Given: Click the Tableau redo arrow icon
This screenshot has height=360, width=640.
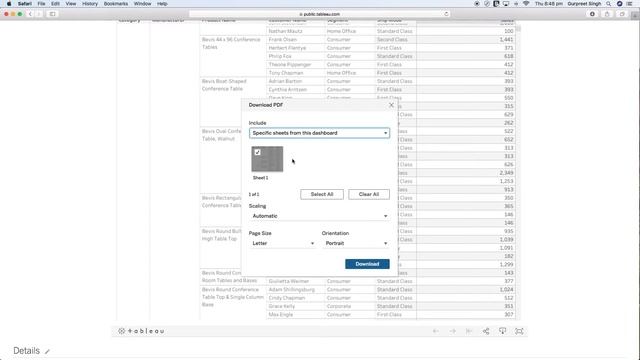Looking at the screenshot, I should 453,331.
